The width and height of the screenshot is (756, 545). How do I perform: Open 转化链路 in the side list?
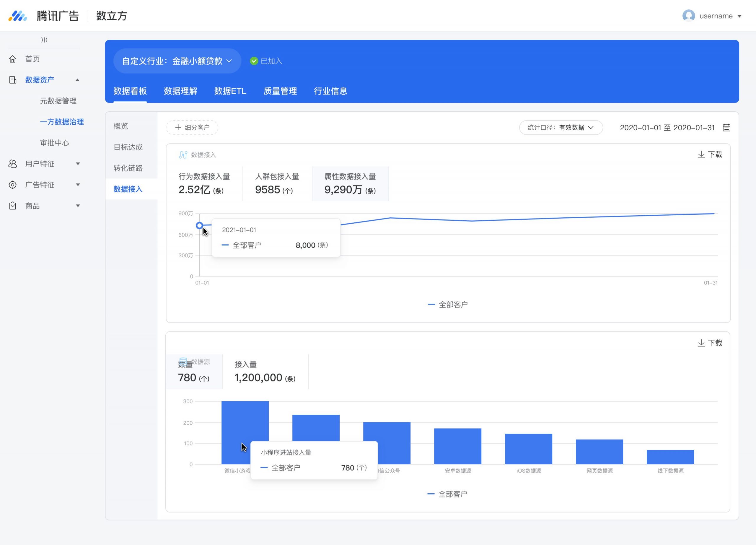pos(128,168)
